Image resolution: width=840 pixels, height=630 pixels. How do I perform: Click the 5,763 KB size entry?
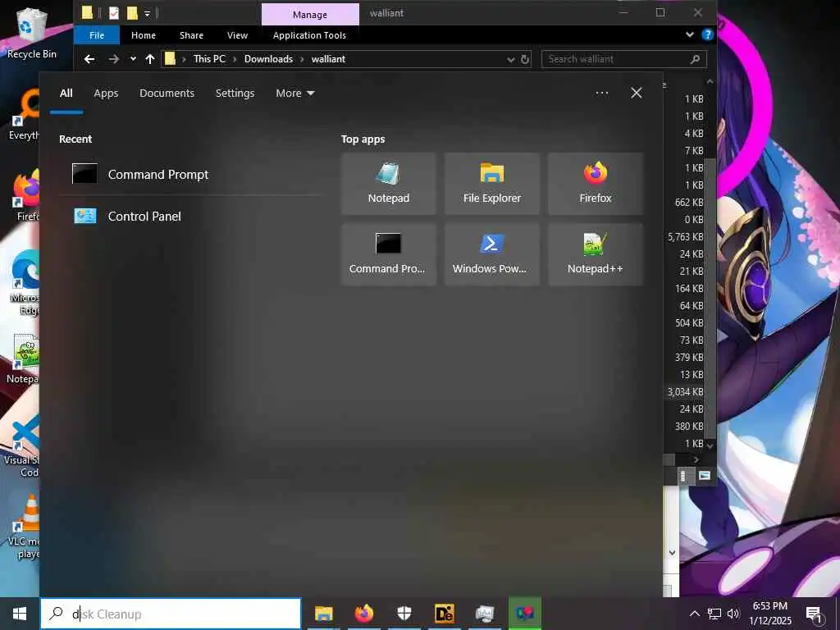[685, 237]
